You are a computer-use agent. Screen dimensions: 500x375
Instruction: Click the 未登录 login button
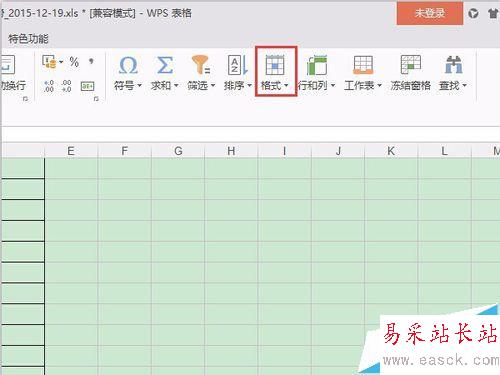pos(430,13)
